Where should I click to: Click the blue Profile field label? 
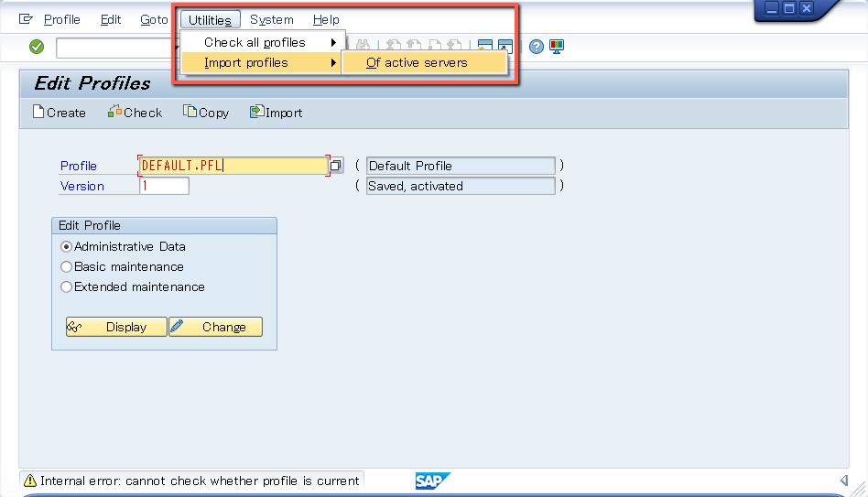coord(79,166)
